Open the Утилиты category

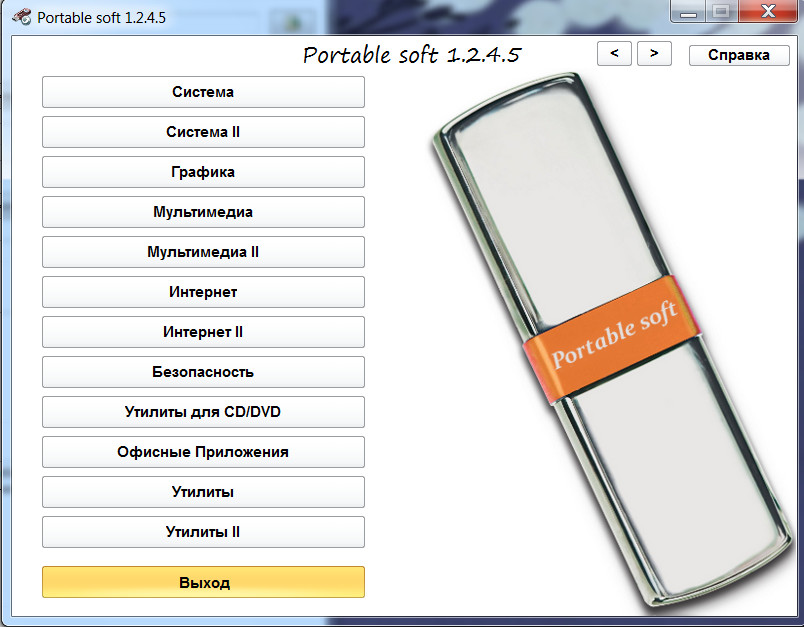click(x=203, y=492)
